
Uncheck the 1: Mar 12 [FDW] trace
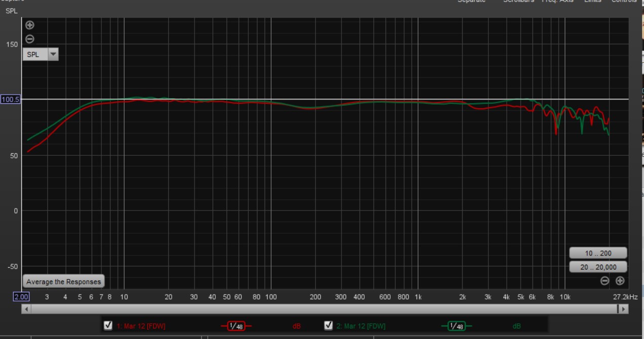[x=108, y=326]
